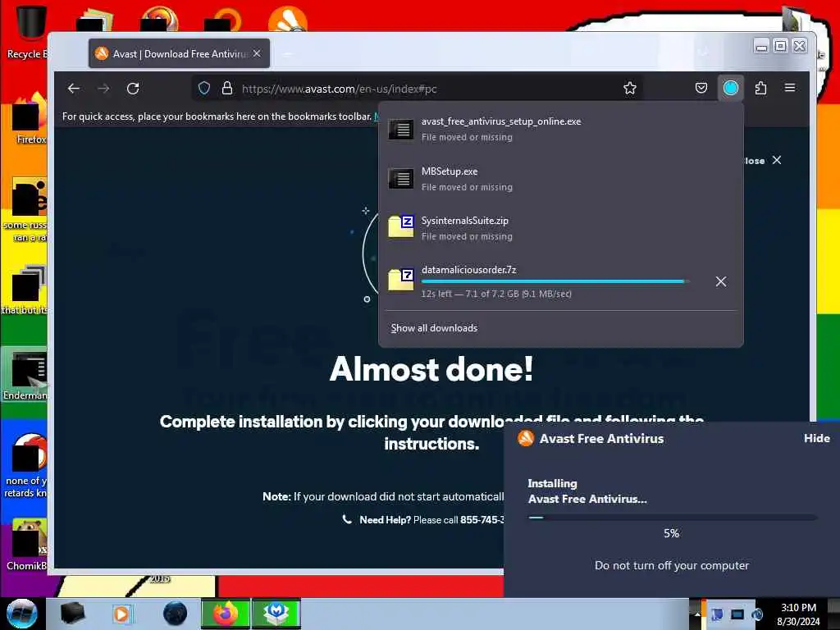Click Avast installer progress bar
The image size is (840, 630).
(672, 518)
